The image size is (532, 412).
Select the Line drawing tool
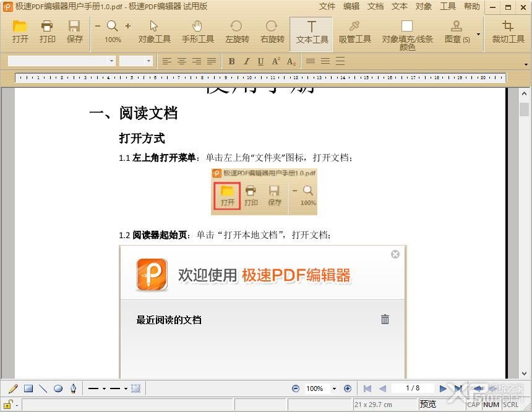(43, 388)
